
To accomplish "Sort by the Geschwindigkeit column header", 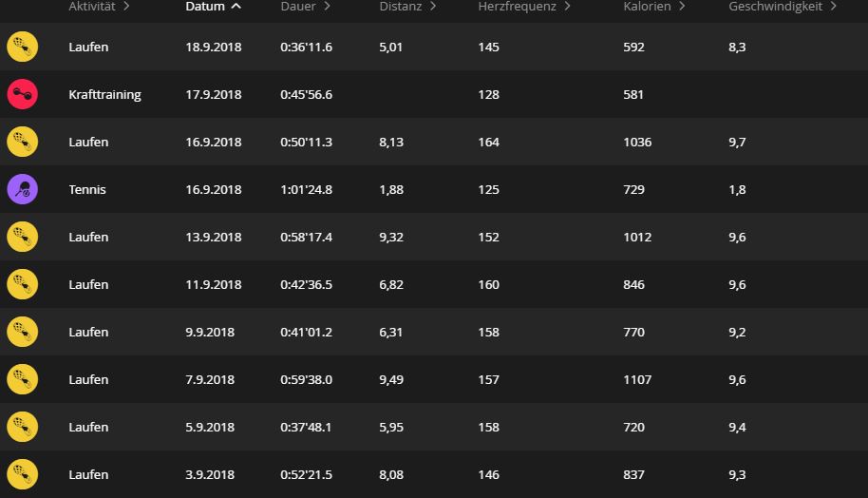I will [783, 7].
